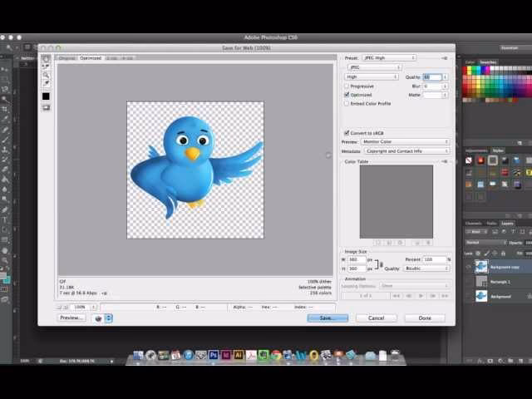Toggle slices visibility button in dialog toolbar
Image resolution: width=532 pixels, height=399 pixels.
coord(46,108)
